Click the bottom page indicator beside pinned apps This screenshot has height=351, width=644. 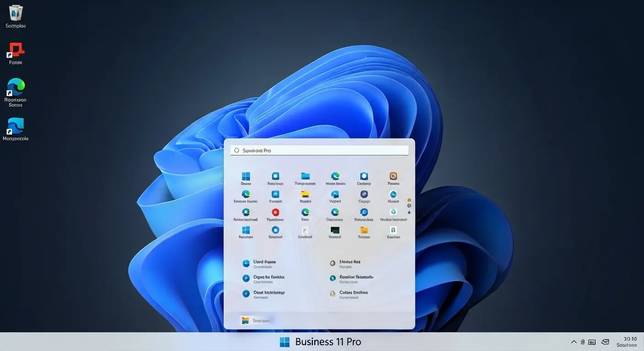point(409,212)
